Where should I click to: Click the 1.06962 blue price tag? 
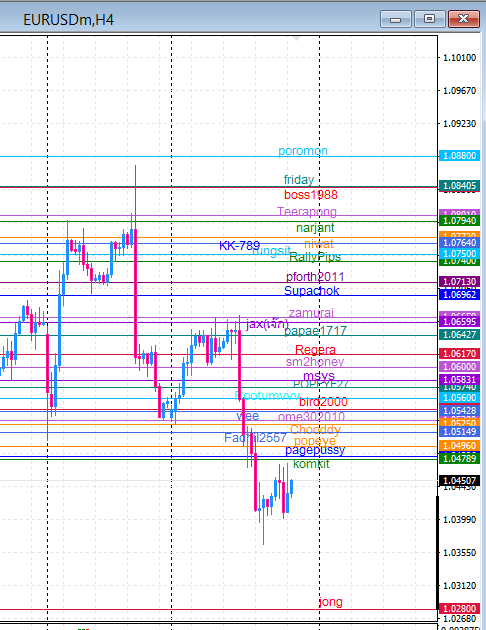click(459, 295)
